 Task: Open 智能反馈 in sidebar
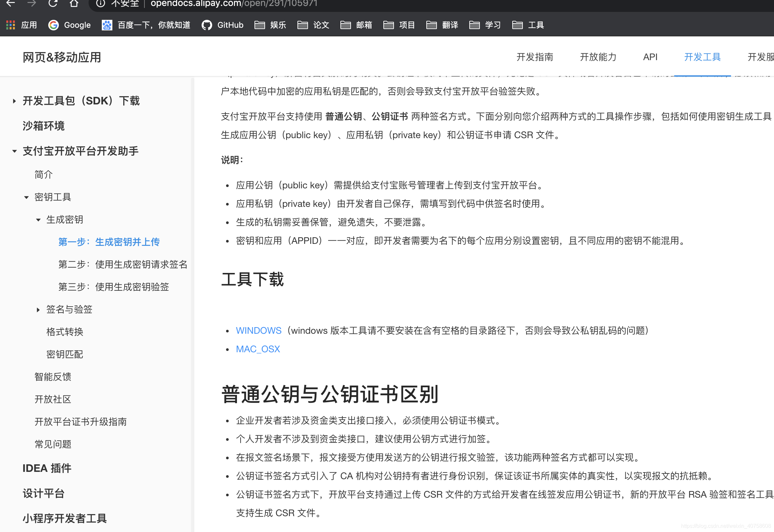(53, 377)
